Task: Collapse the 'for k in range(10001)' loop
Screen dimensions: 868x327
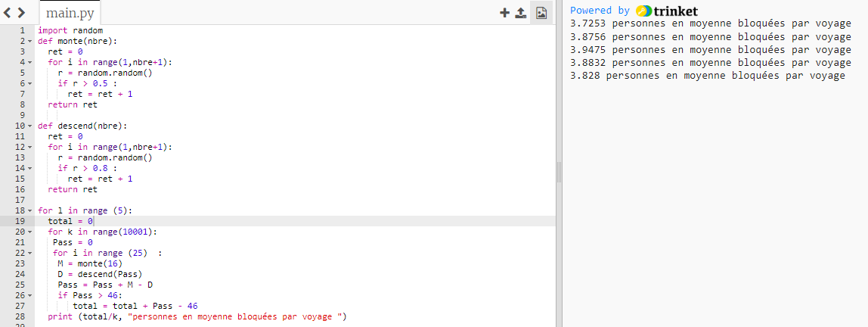Action: [30, 232]
